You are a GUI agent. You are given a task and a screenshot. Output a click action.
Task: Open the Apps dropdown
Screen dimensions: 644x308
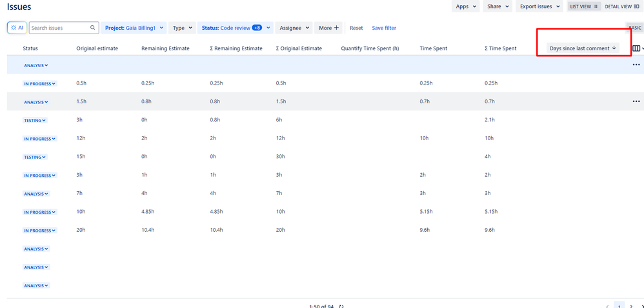466,6
